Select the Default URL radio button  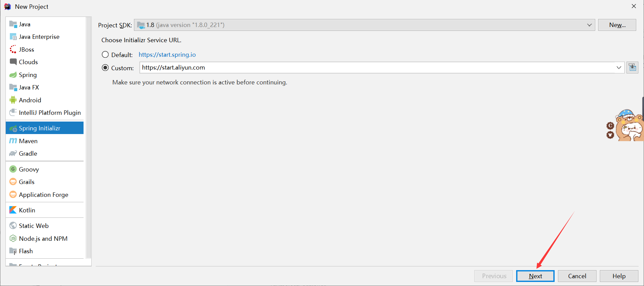[105, 55]
